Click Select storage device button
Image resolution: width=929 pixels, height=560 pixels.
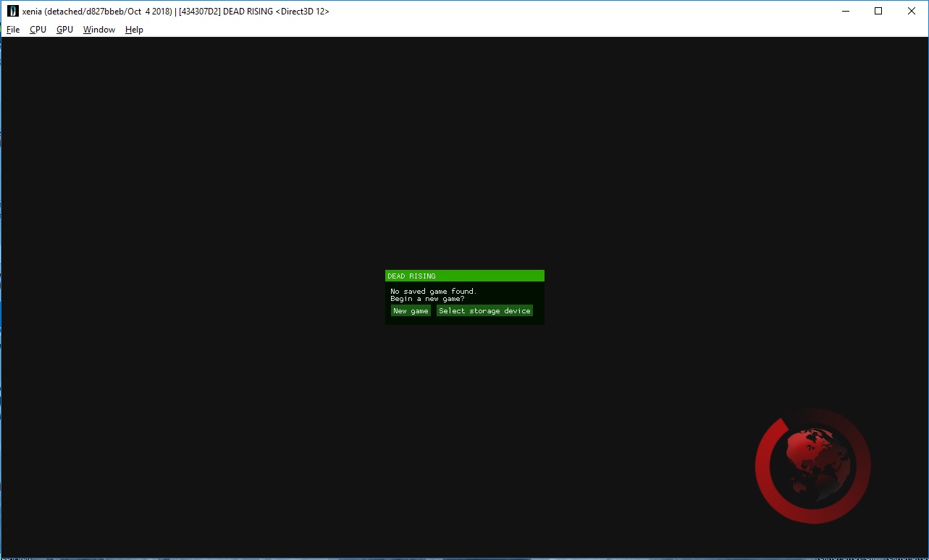tap(484, 310)
